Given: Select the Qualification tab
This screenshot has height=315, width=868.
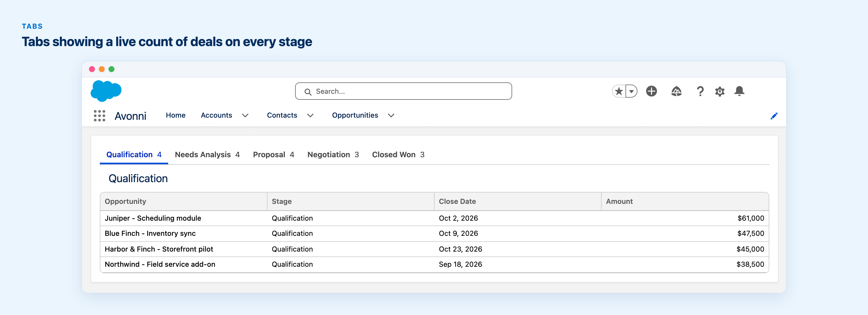Looking at the screenshot, I should pyautogui.click(x=134, y=155).
